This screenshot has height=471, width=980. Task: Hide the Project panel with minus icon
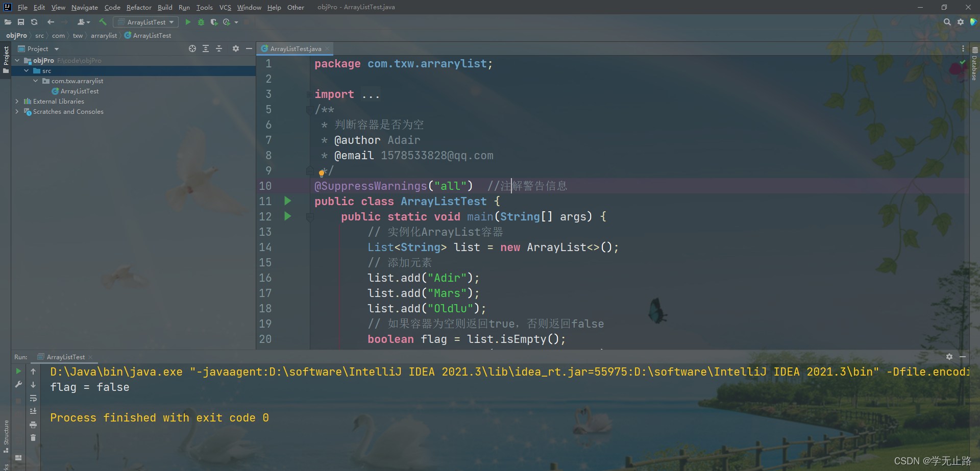249,48
